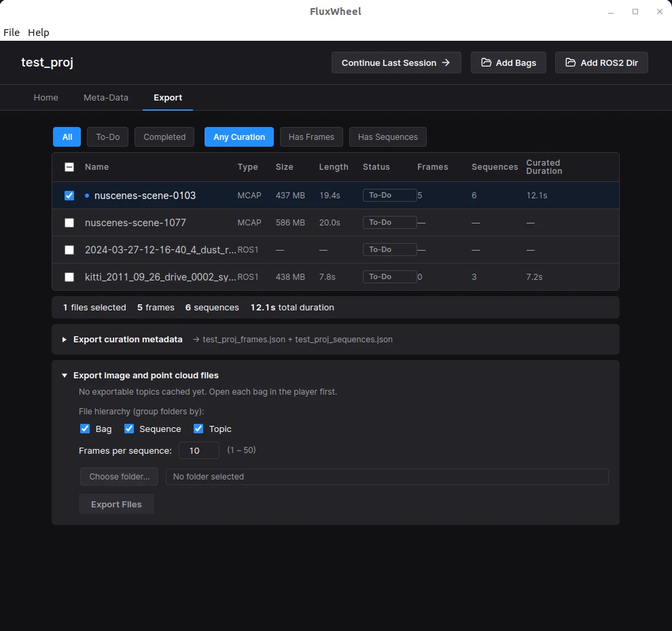The image size is (672, 631).
Task: Click the Curated Duration column header
Action: click(x=544, y=167)
